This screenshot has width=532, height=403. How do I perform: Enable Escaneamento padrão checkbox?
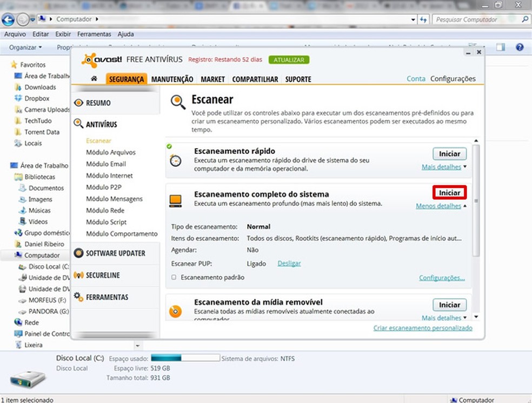click(x=174, y=277)
